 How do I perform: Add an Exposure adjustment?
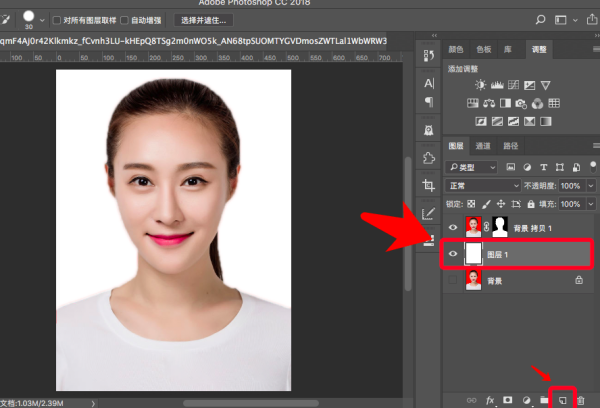[x=530, y=85]
